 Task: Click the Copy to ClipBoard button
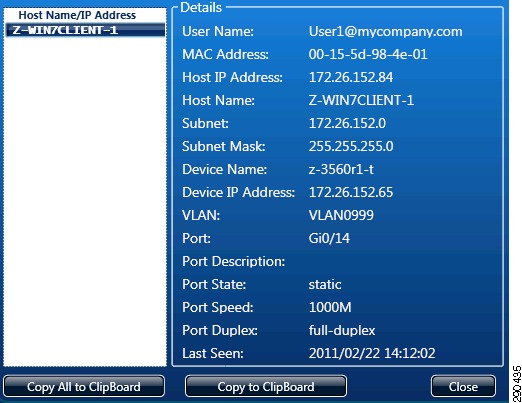coord(266,387)
